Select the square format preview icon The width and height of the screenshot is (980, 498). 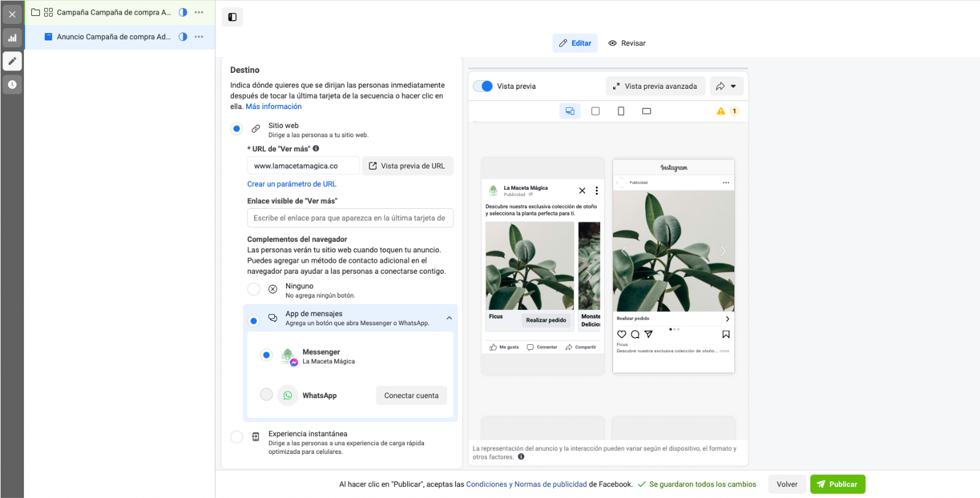coord(595,111)
